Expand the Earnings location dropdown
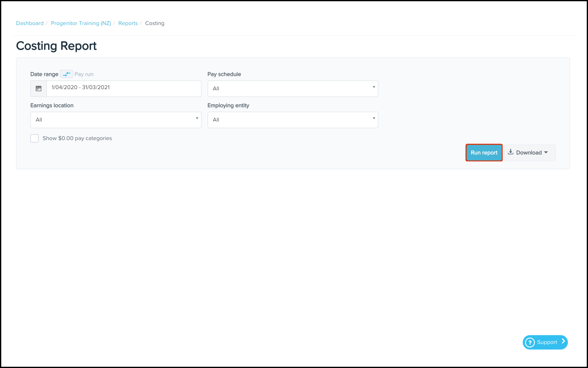Image resolution: width=588 pixels, height=368 pixels. pyautogui.click(x=116, y=120)
